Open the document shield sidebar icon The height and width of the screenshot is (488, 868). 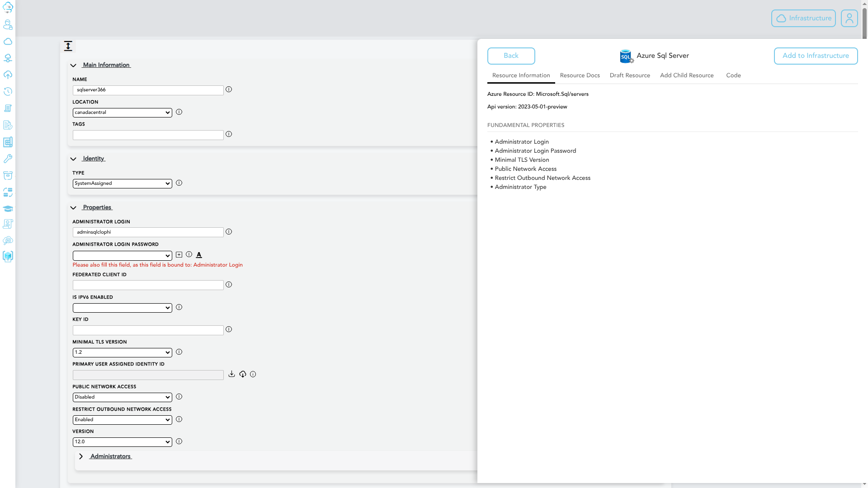(x=8, y=125)
